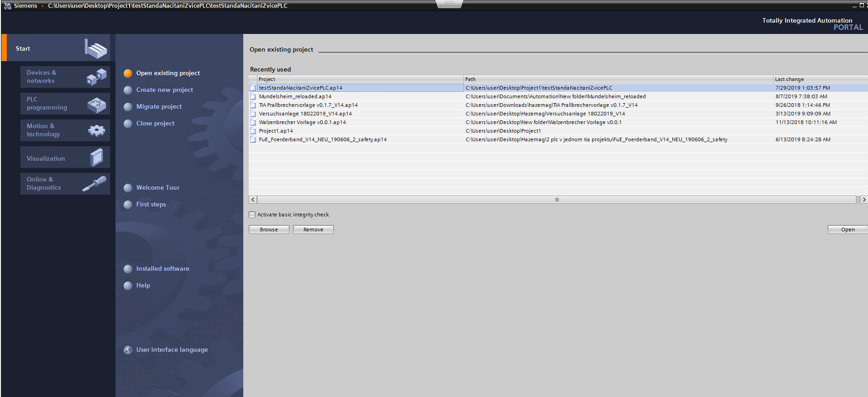868x397 pixels.
Task: Click the Motion & technology gear icon
Action: tap(96, 131)
